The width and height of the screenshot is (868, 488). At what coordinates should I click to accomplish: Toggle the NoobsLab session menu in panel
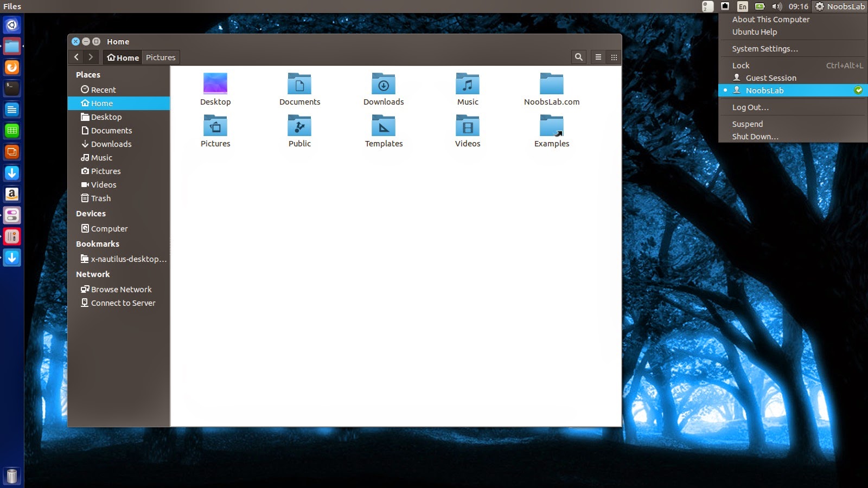coord(840,7)
